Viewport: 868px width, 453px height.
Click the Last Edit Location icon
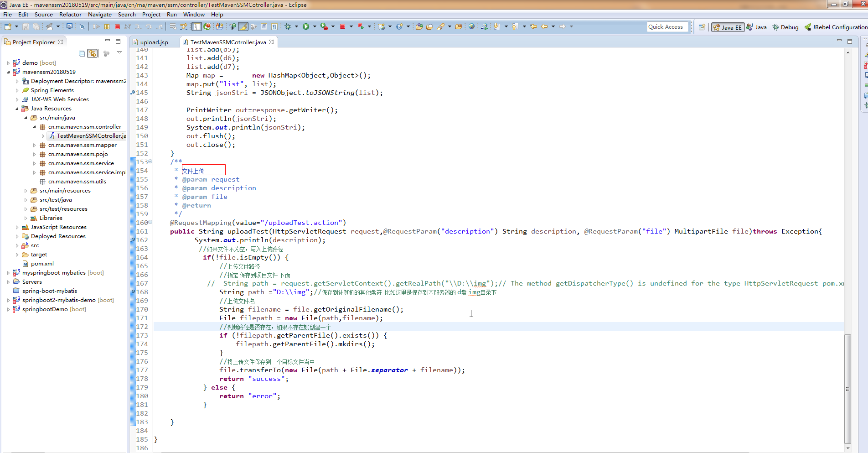click(x=533, y=27)
